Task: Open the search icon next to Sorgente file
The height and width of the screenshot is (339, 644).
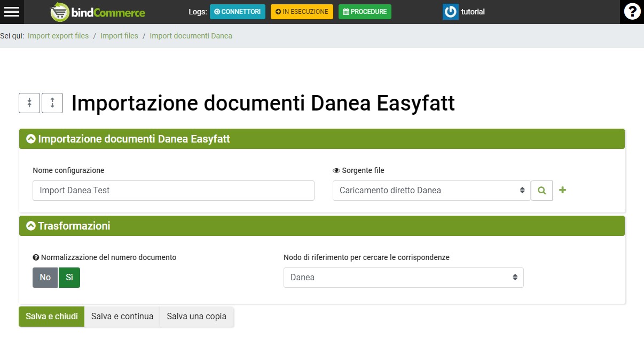Action: [541, 190]
